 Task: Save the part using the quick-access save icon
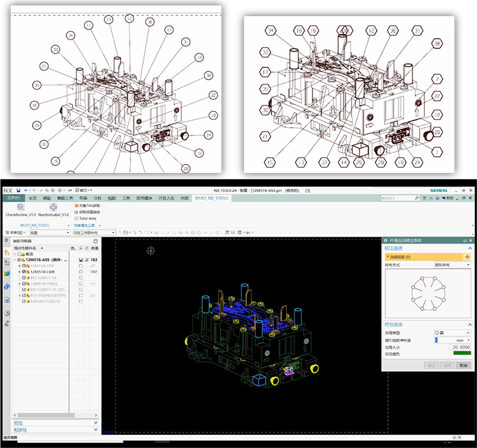(x=18, y=190)
